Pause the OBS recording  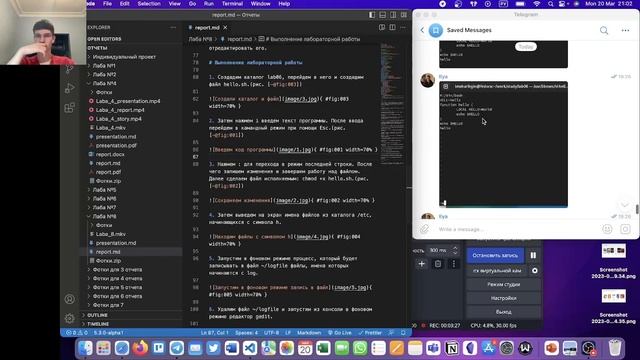tap(533, 256)
